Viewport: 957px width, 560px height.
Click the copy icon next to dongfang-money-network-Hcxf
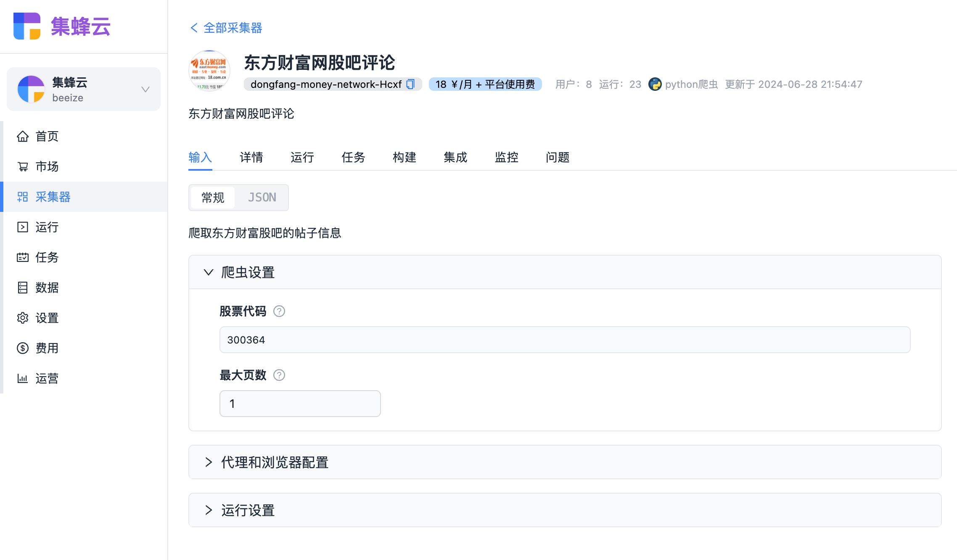410,84
